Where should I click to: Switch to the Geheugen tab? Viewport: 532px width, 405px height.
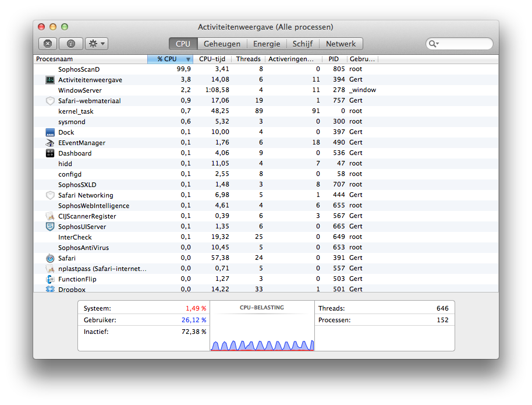[222, 44]
